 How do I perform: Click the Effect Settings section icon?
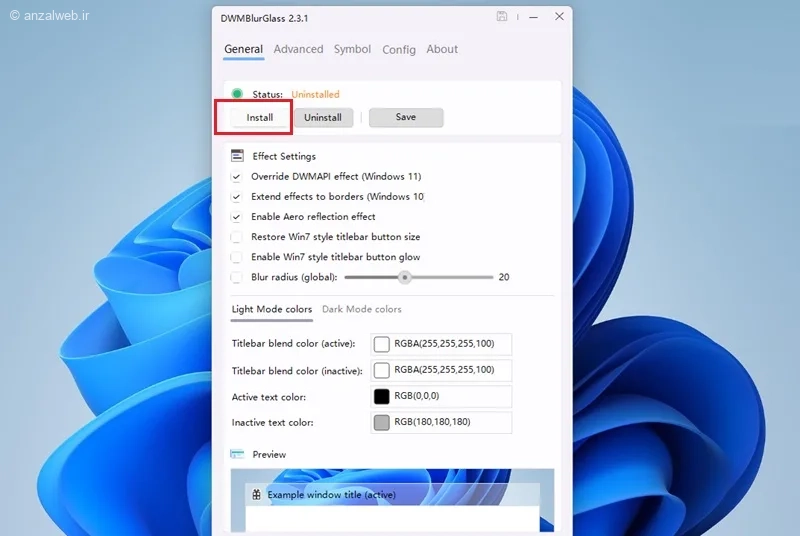coord(237,156)
